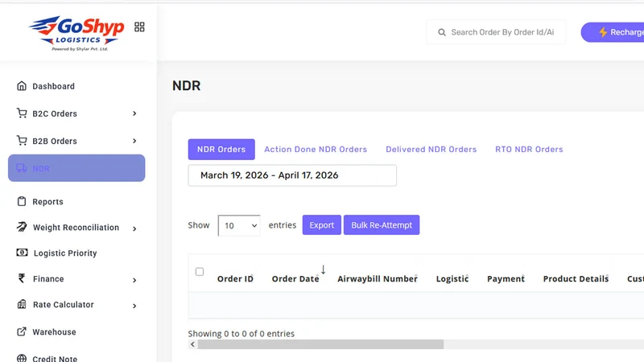Image resolution: width=644 pixels, height=362 pixels.
Task: Open the date range picker field
Action: pyautogui.click(x=292, y=175)
